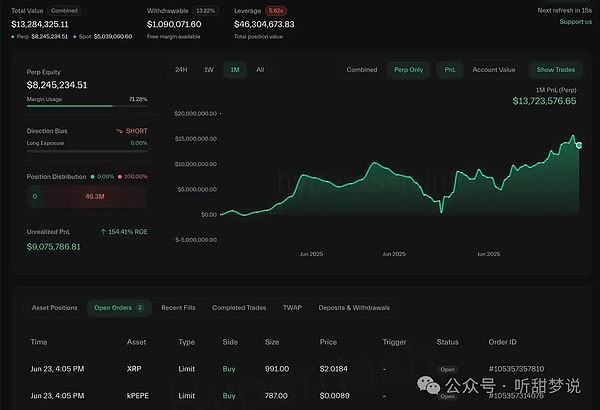This screenshot has height=410, width=600.
Task: Select the 1W time range
Action: point(208,70)
